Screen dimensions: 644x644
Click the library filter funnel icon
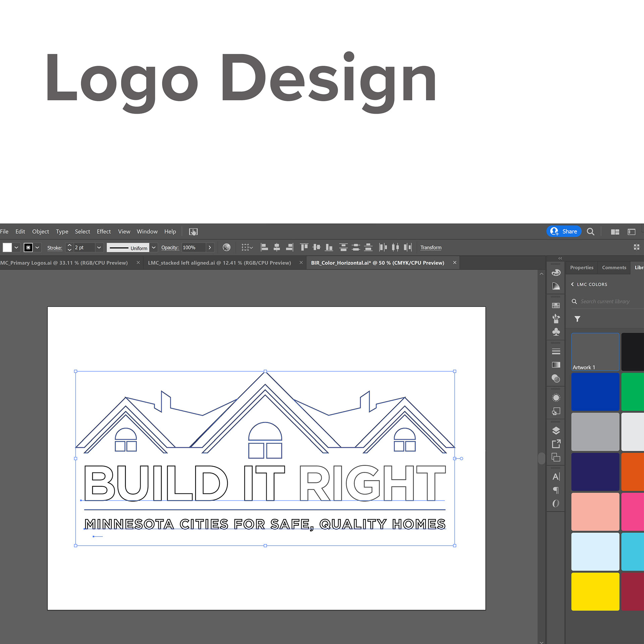pos(577,319)
